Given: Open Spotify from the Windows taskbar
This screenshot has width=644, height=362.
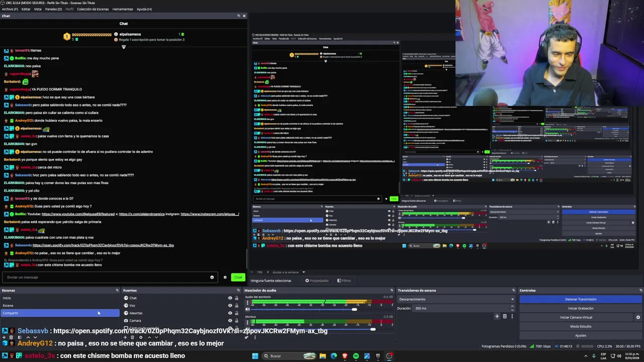Looking at the screenshot, I should (356, 356).
